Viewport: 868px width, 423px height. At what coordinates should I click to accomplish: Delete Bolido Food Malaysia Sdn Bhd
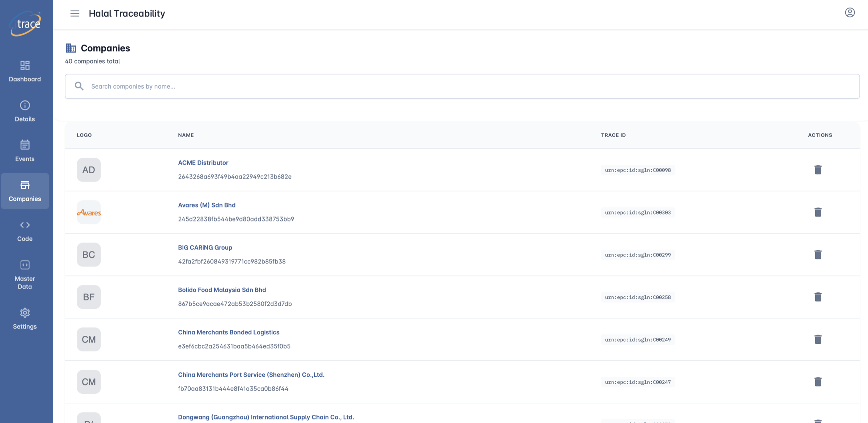click(x=818, y=297)
